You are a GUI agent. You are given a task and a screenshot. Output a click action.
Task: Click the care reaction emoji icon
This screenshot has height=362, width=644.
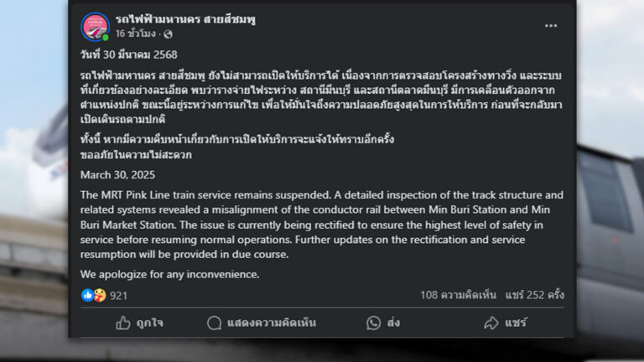99,295
